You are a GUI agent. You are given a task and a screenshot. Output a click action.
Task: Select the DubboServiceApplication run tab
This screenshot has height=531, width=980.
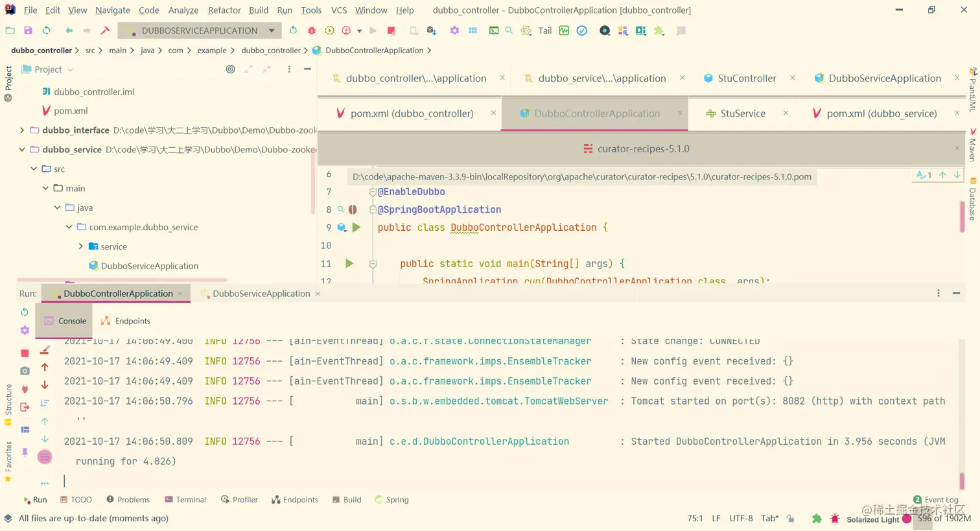pyautogui.click(x=261, y=294)
